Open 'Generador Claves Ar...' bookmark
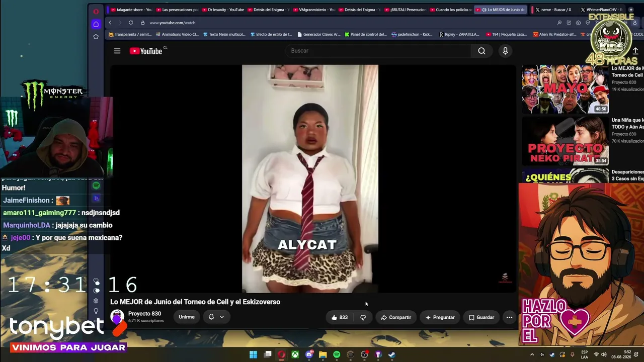This screenshot has height=362, width=644. pyautogui.click(x=319, y=35)
